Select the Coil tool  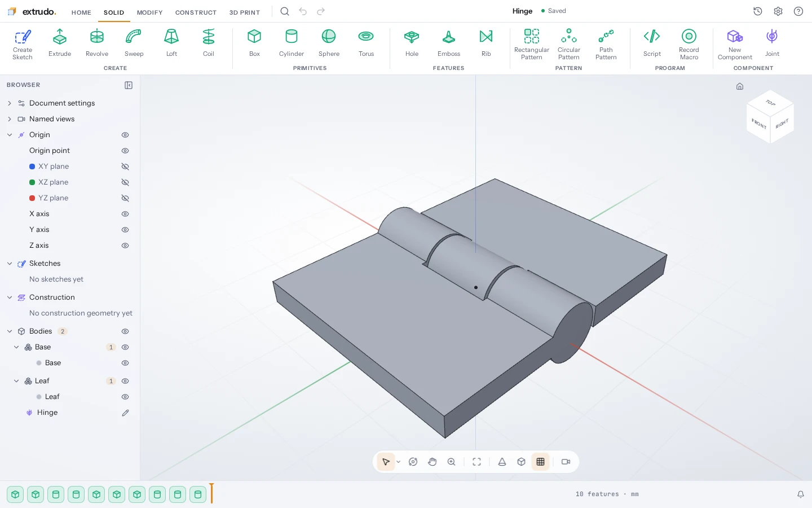pos(209,44)
